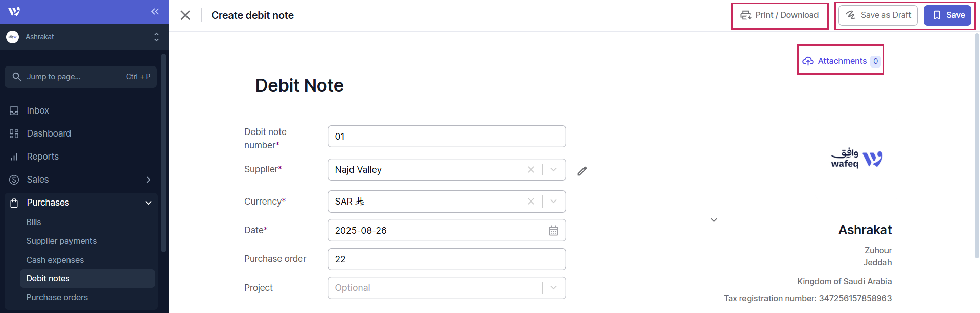Clear the Najd Valley supplier selection
Viewport: 980px width, 313px height.
point(531,170)
